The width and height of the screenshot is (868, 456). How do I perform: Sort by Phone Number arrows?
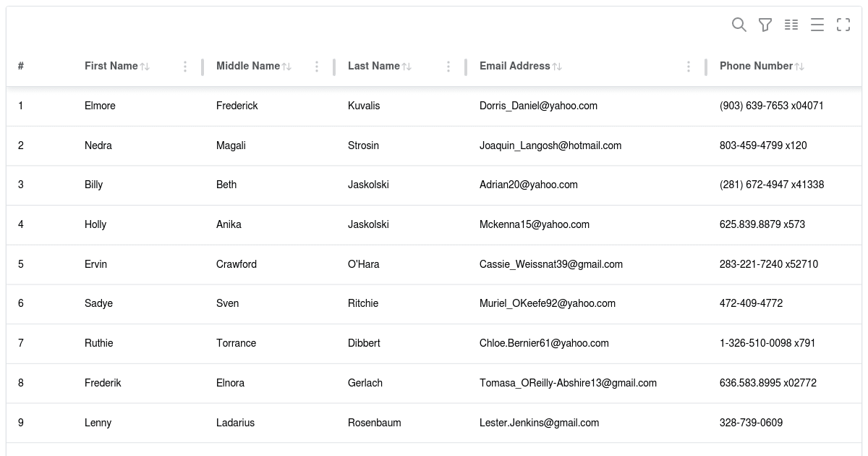pyautogui.click(x=799, y=67)
